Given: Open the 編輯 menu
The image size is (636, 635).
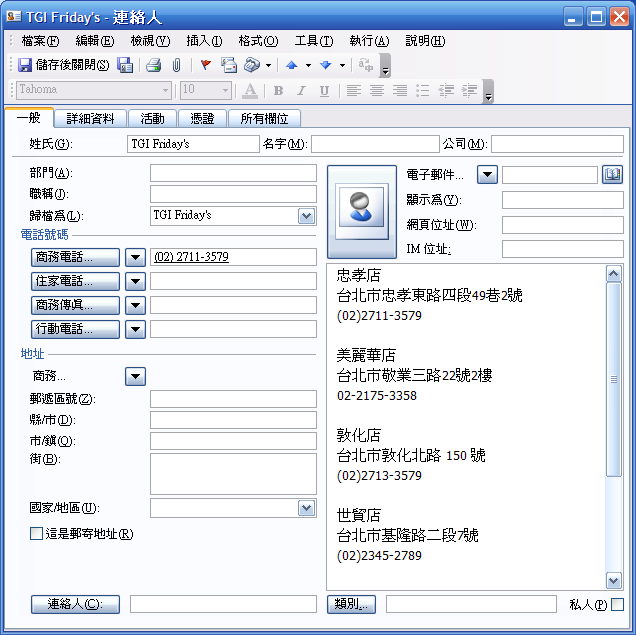Looking at the screenshot, I should [95, 41].
